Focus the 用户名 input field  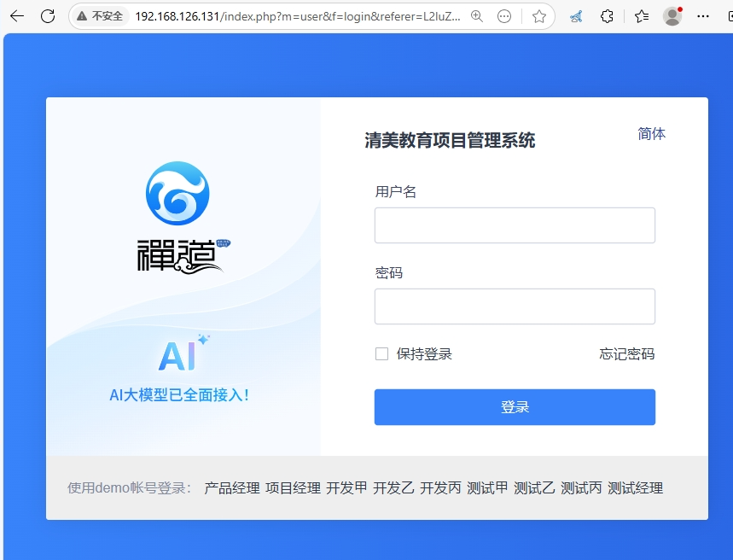pyautogui.click(x=515, y=225)
